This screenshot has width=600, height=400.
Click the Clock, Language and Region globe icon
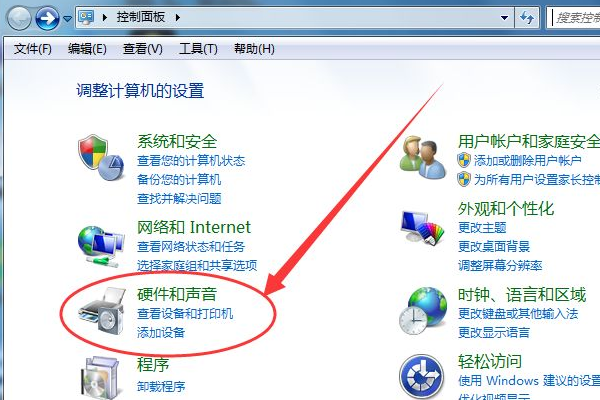tap(422, 311)
